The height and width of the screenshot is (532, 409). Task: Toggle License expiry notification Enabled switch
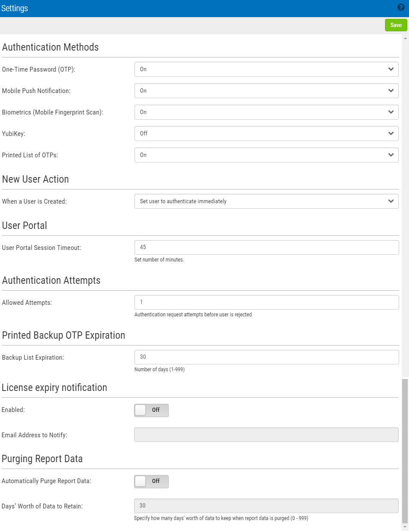click(151, 410)
